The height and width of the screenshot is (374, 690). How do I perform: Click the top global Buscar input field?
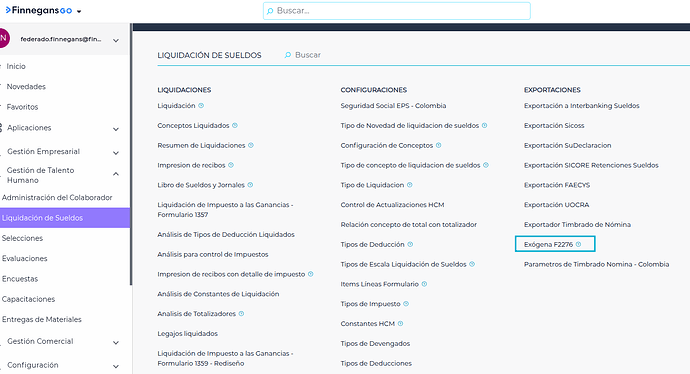396,11
